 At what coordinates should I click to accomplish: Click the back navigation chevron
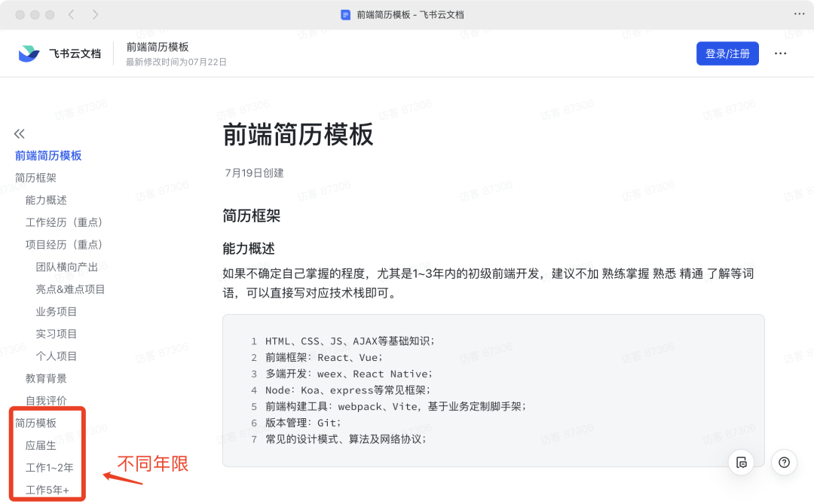[70, 14]
